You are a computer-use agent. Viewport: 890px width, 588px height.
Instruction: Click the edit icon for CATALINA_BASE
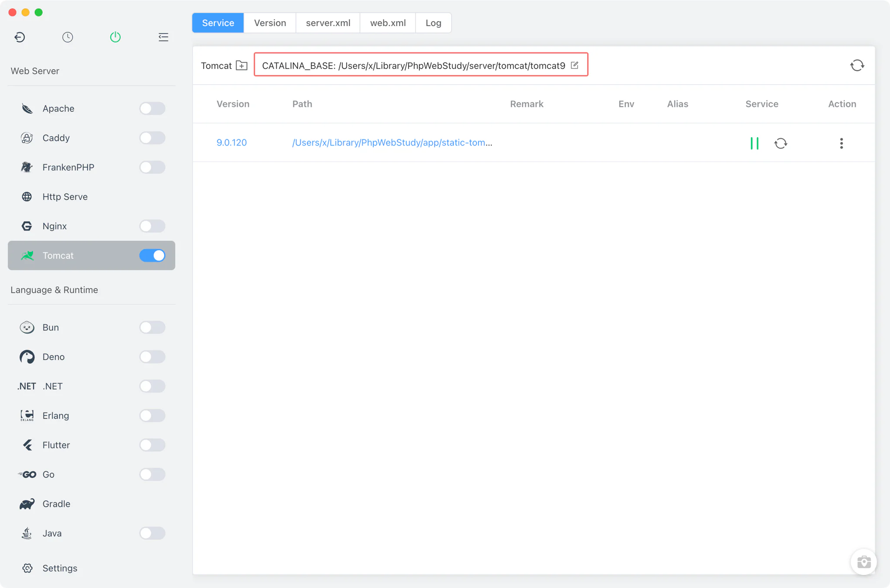575,65
